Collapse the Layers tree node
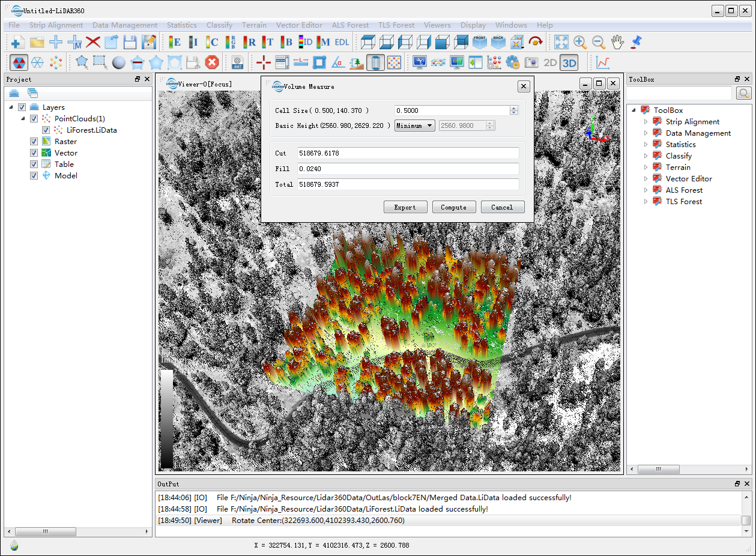The height and width of the screenshot is (556, 756). (11, 107)
